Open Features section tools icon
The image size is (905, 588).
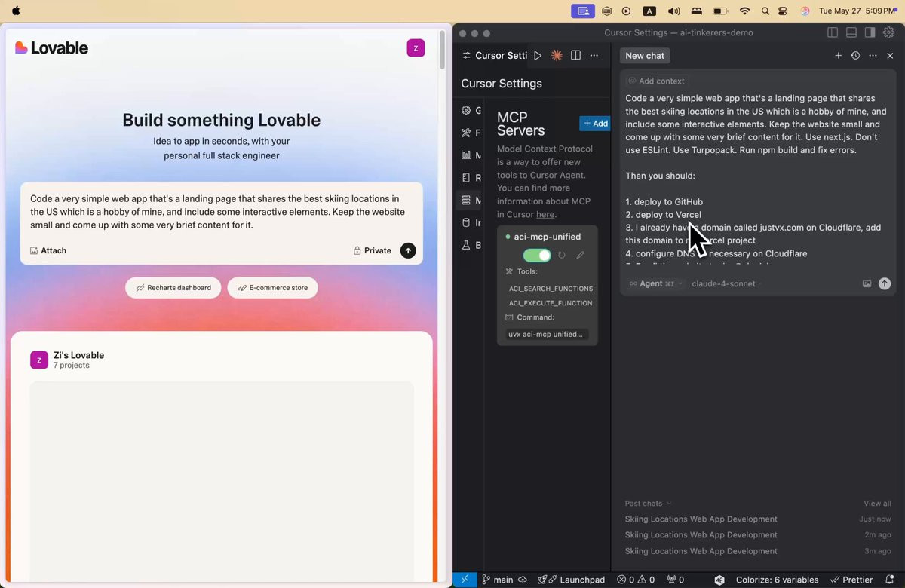tap(467, 133)
